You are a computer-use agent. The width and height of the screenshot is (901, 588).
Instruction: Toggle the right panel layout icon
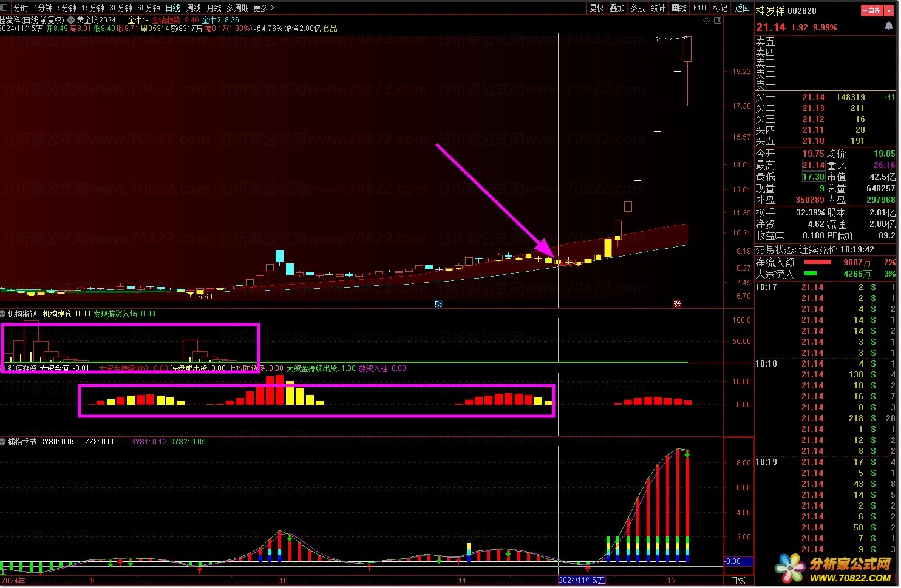(717, 20)
